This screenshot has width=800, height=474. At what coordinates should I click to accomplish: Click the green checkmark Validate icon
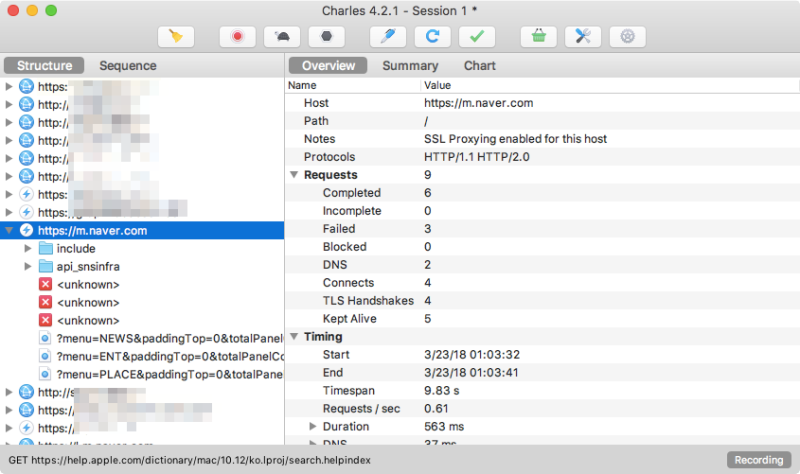477,37
